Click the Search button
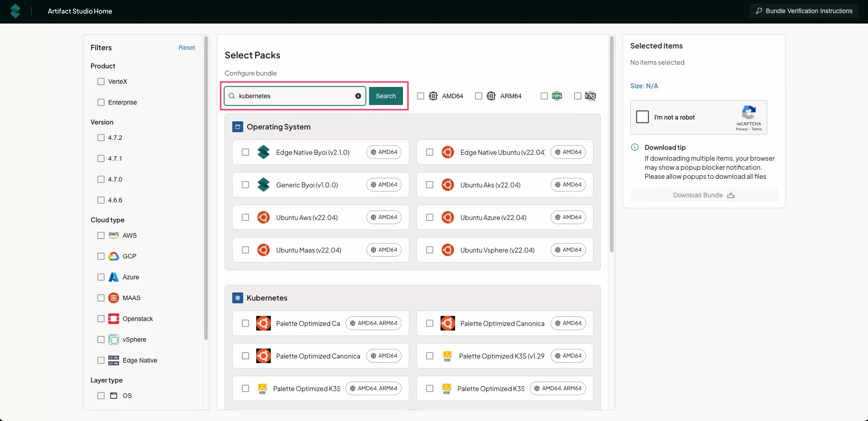 click(x=386, y=96)
